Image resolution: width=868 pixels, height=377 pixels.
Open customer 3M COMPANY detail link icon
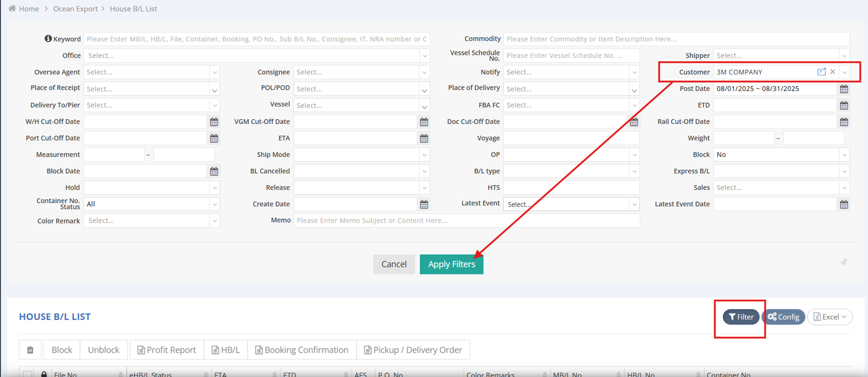pyautogui.click(x=821, y=72)
